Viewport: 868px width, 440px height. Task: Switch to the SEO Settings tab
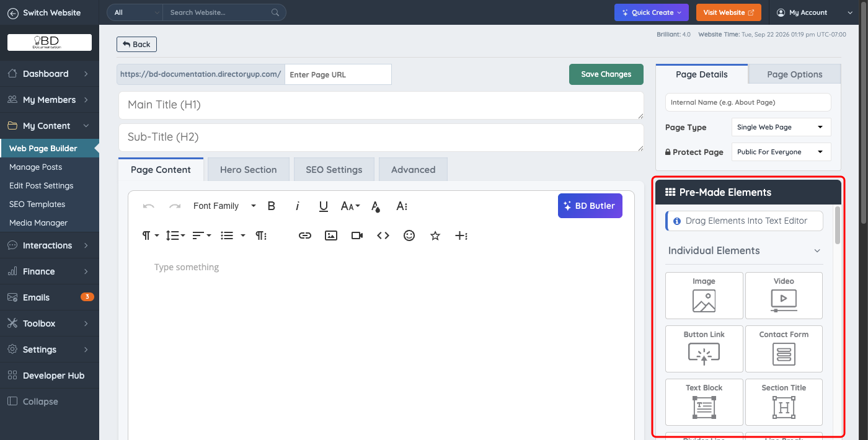click(334, 169)
